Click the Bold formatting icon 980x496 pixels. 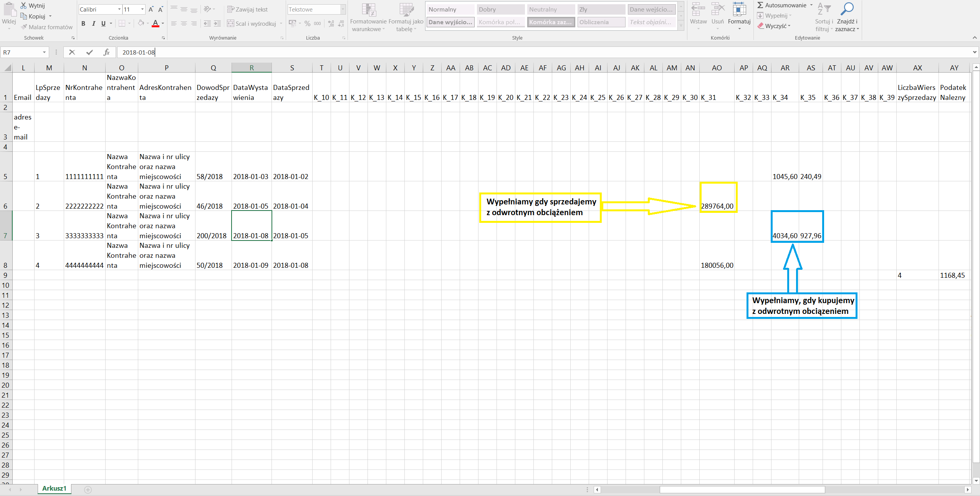coord(83,24)
